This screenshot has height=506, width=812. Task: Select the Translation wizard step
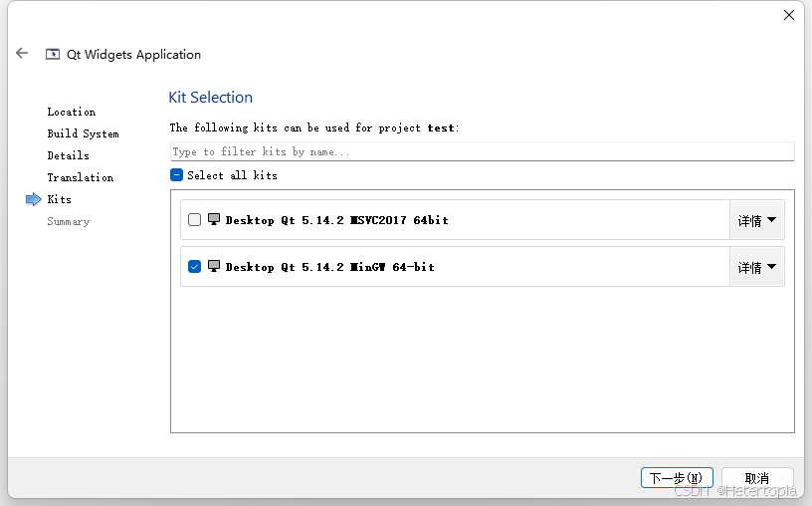pos(81,177)
